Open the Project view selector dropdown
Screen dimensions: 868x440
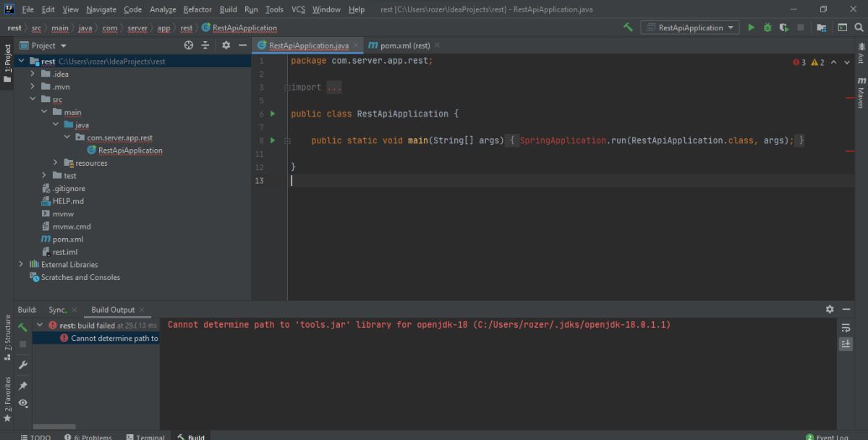[43, 45]
